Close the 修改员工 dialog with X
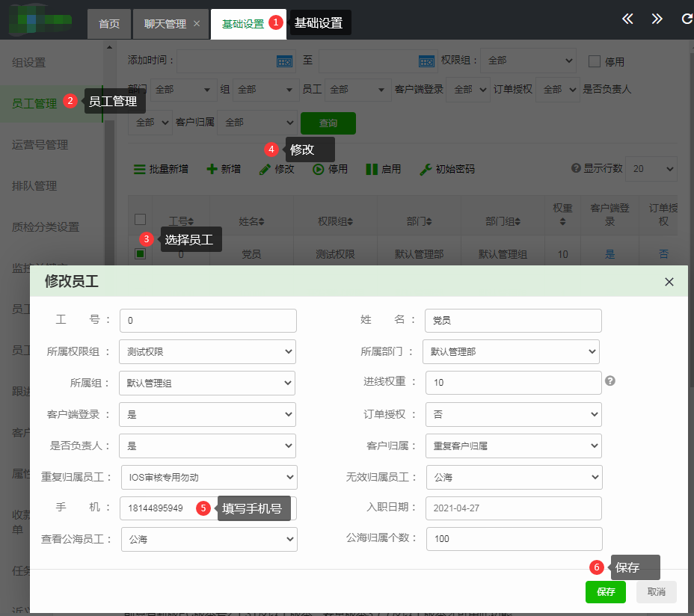This screenshot has width=694, height=616. [x=669, y=282]
